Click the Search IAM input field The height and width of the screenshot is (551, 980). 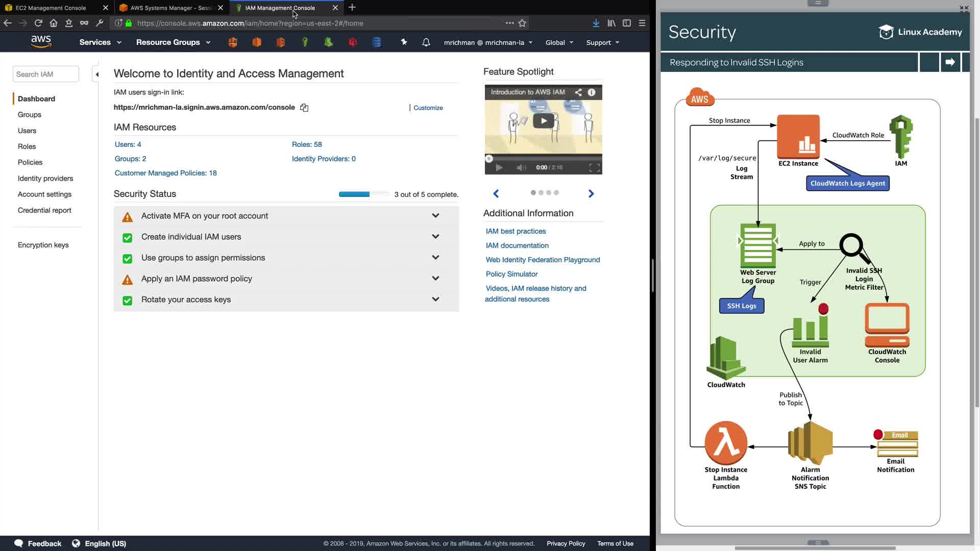point(45,74)
